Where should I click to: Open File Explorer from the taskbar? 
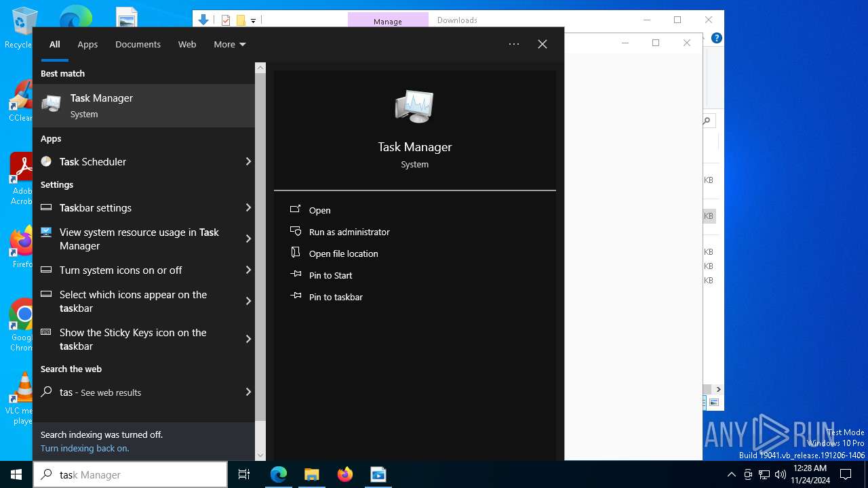pos(312,474)
